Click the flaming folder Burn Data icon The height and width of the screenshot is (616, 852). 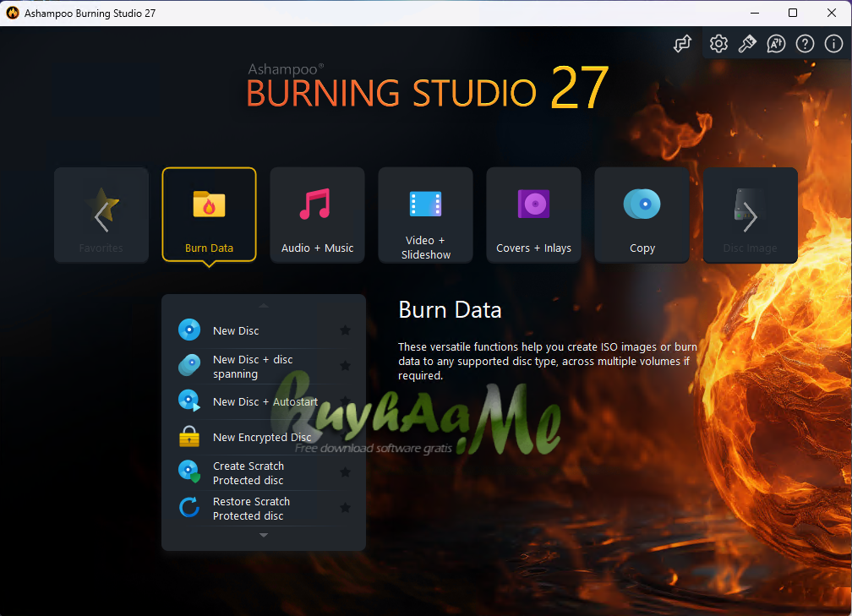coord(210,204)
